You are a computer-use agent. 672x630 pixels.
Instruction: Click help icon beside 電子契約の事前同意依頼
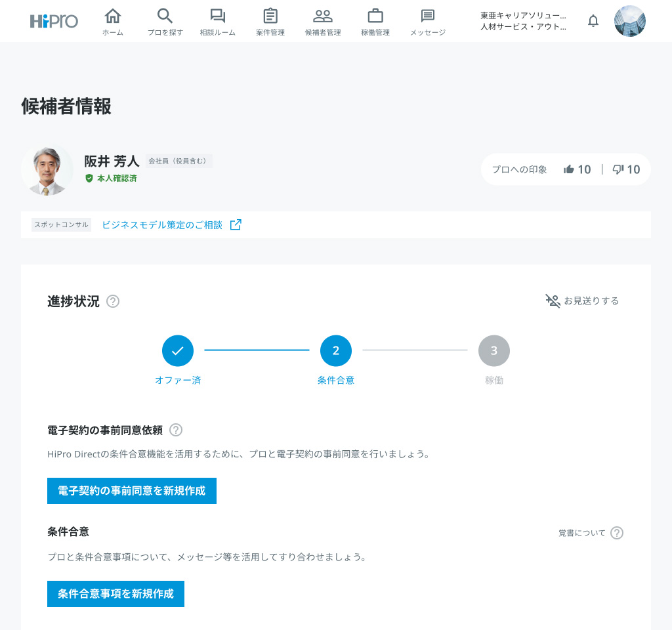click(x=176, y=430)
